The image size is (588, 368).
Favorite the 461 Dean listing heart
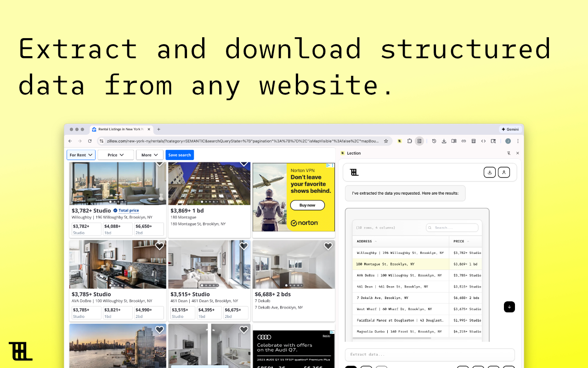click(244, 246)
